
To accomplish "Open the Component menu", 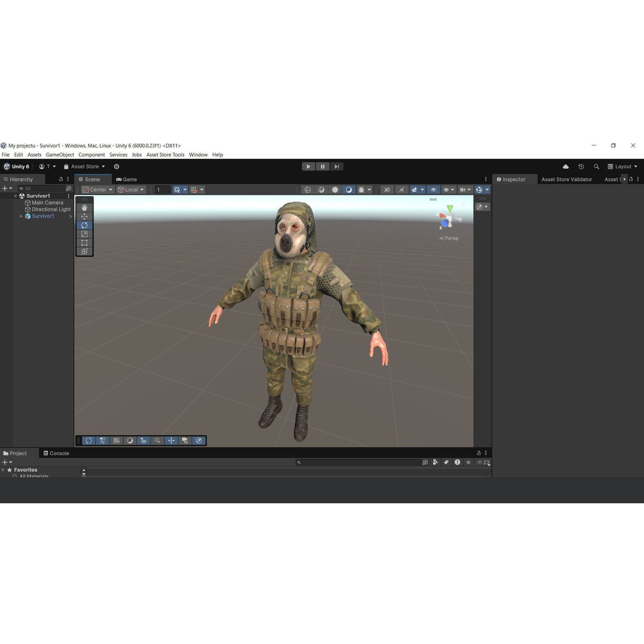I will tap(92, 155).
